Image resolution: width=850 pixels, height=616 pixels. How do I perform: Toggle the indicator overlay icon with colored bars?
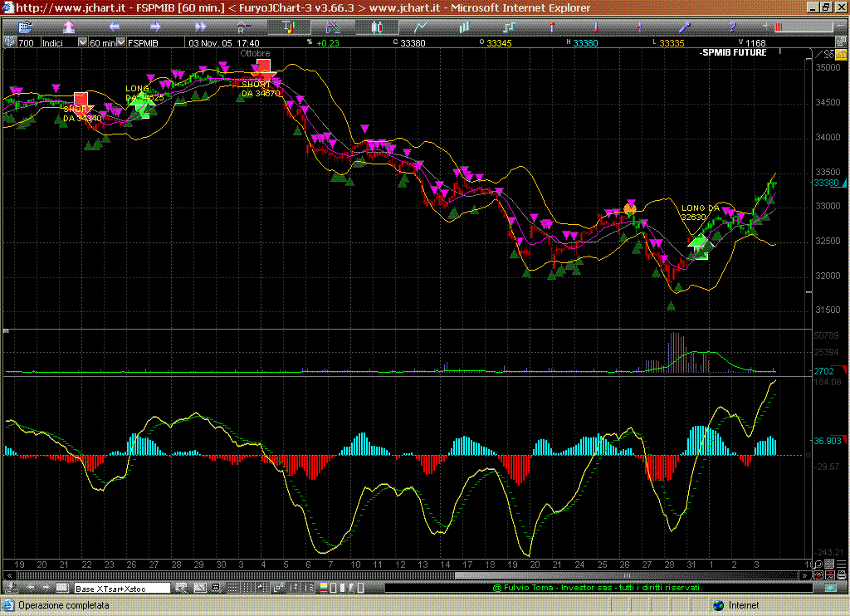(x=289, y=27)
